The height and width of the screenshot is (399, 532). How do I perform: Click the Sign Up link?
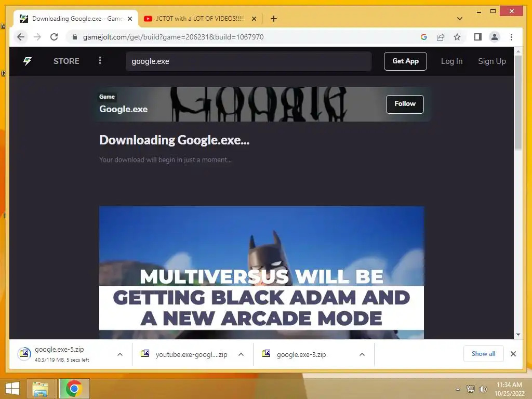point(491,61)
